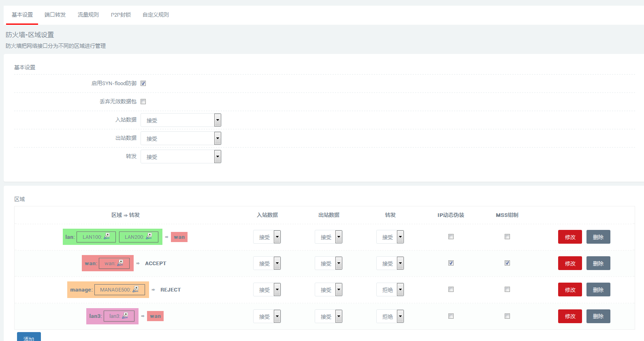Enable MSS钳制 for the lan zone
The image size is (644, 341).
point(507,236)
